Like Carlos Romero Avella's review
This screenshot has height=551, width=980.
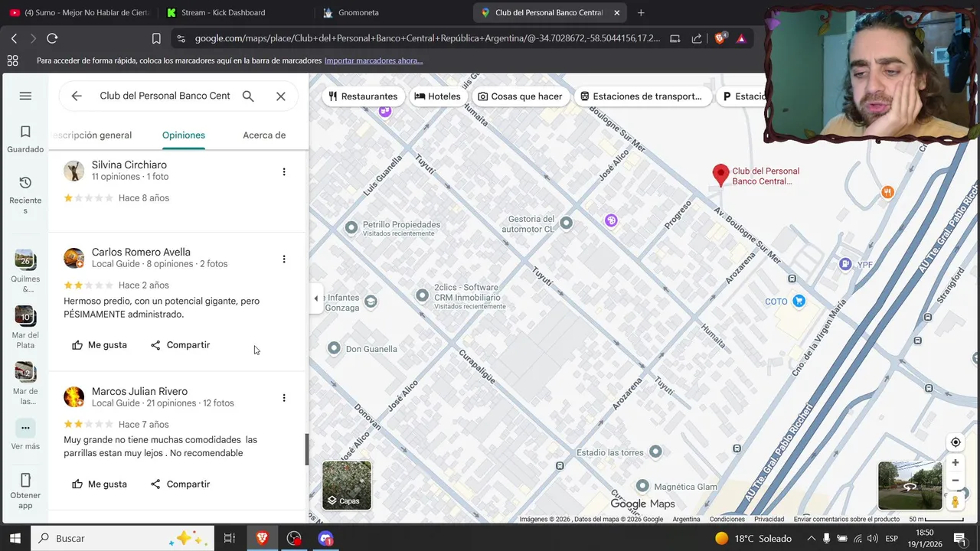[x=100, y=345]
